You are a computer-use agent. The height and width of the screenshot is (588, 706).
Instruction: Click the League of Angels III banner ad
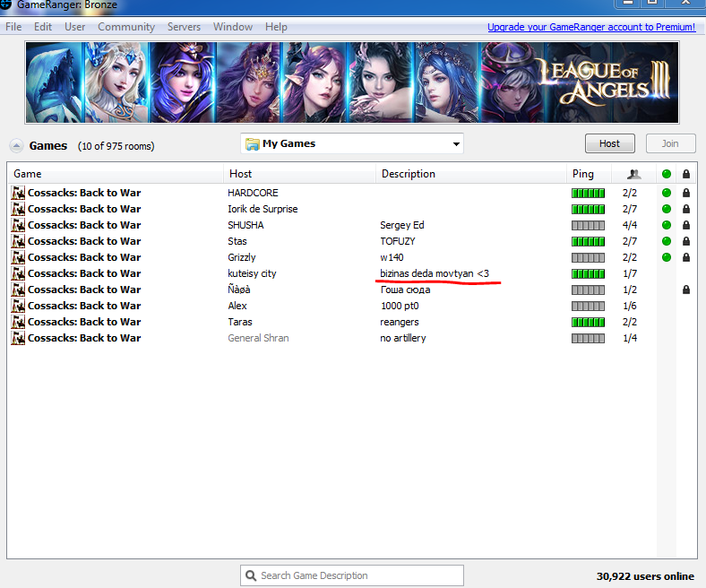[x=351, y=82]
